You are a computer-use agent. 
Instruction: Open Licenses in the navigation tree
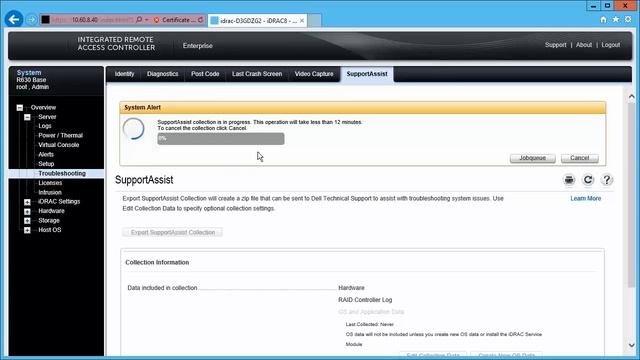[x=50, y=183]
